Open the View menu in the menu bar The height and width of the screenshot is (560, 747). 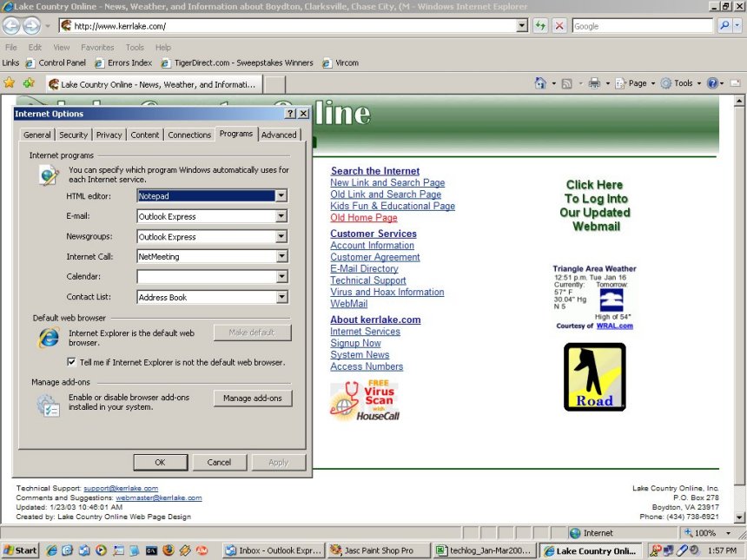pyautogui.click(x=62, y=48)
